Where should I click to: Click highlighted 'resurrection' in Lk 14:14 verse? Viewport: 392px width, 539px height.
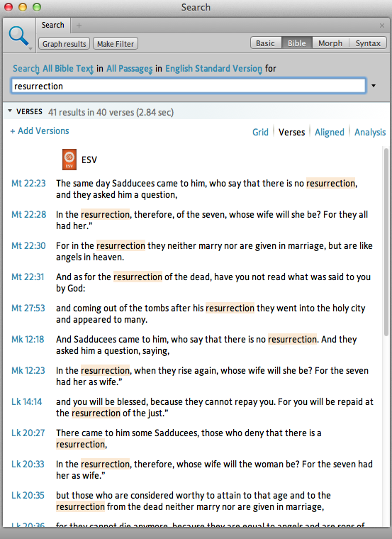96,413
